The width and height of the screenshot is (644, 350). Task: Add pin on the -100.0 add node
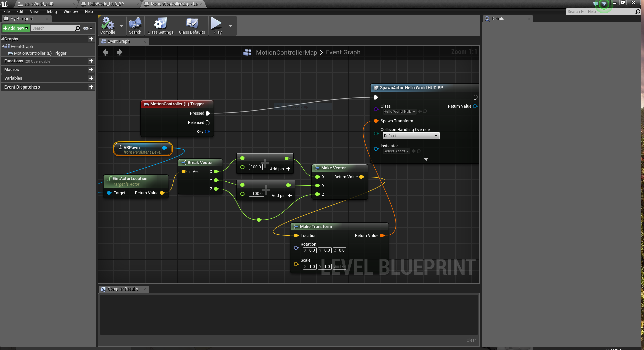(282, 196)
